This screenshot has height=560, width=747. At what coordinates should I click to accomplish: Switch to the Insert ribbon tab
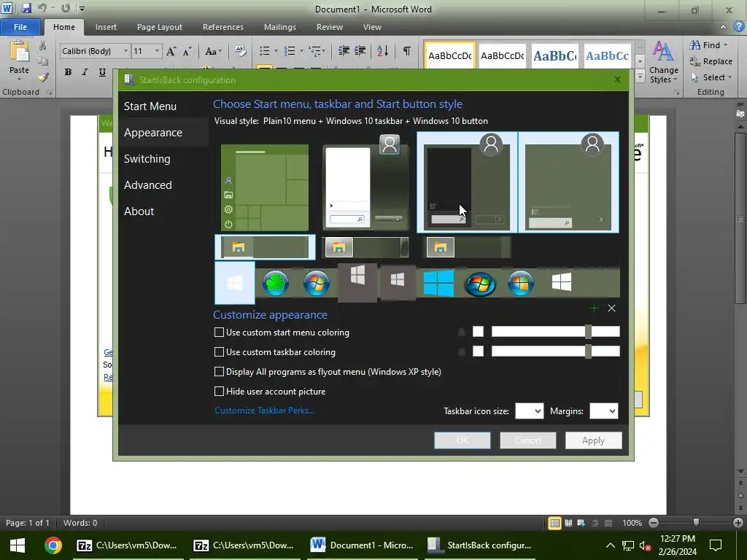tap(106, 27)
